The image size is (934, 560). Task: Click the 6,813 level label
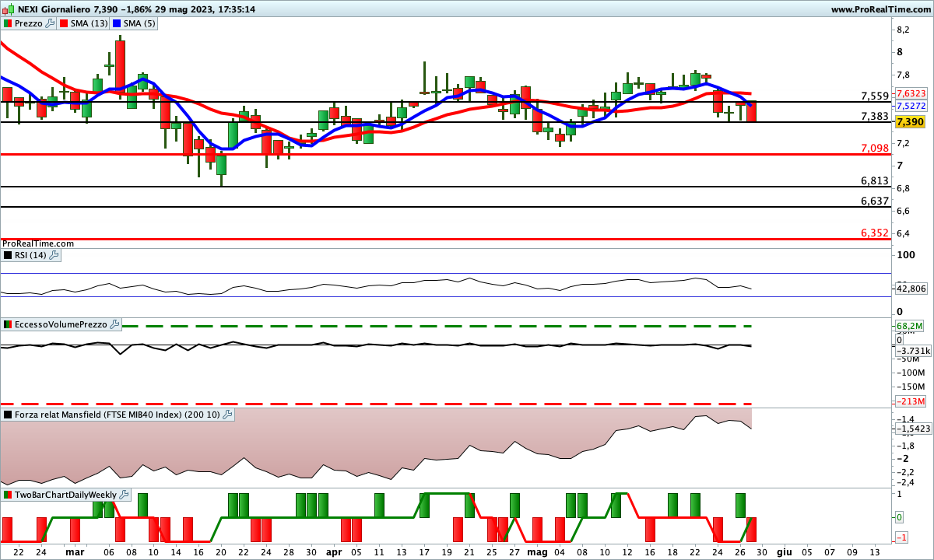(x=875, y=180)
